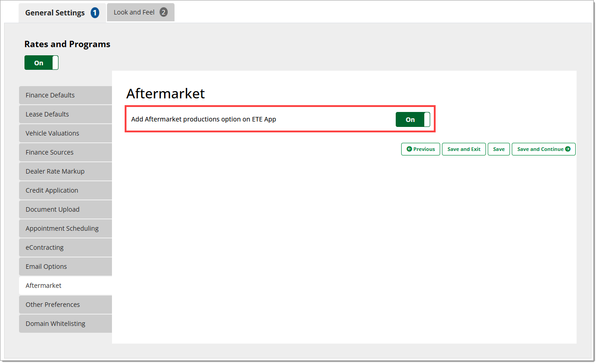Viewport: 597px width, 364px height.
Task: Open the Document Upload section
Action: [65, 209]
